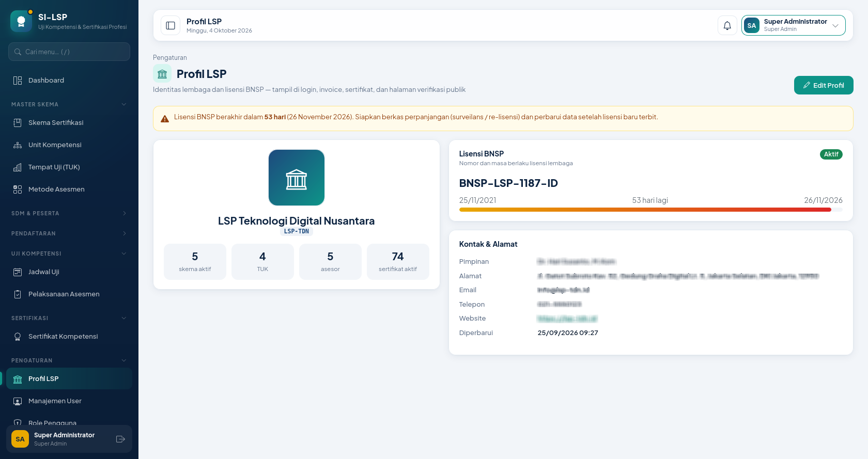Viewport: 868px width, 459px height.
Task: Open the Super Administrator account dropdown
Action: (794, 25)
